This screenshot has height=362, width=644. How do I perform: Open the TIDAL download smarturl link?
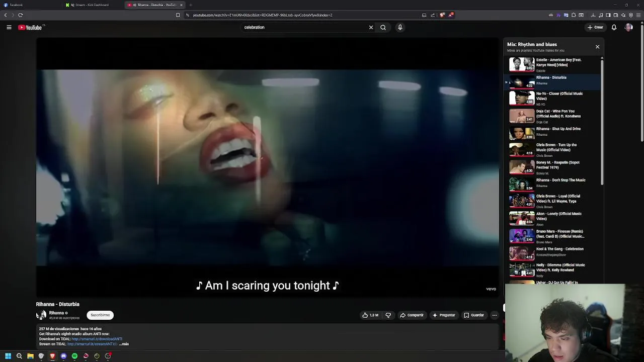pos(97,339)
